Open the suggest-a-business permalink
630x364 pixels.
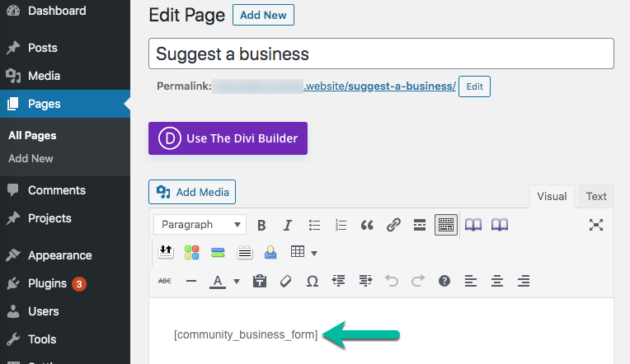(x=380, y=86)
